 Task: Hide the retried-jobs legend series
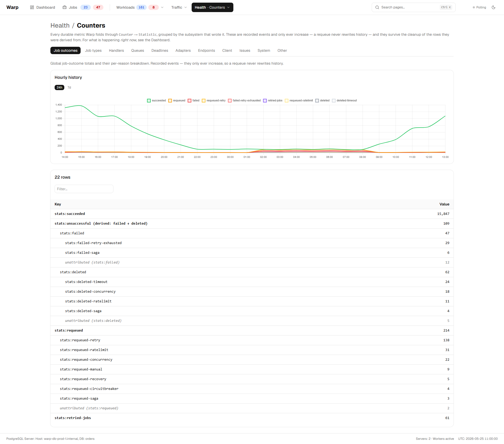273,100
